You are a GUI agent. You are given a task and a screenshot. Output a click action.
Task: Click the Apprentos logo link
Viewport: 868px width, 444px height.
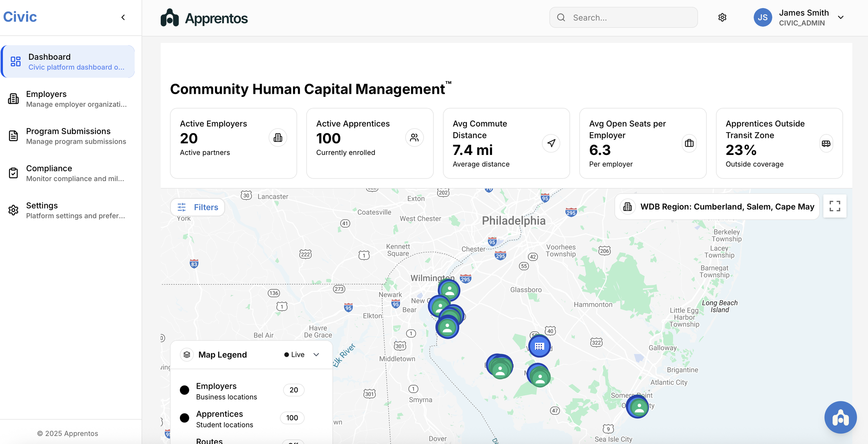pos(204,18)
